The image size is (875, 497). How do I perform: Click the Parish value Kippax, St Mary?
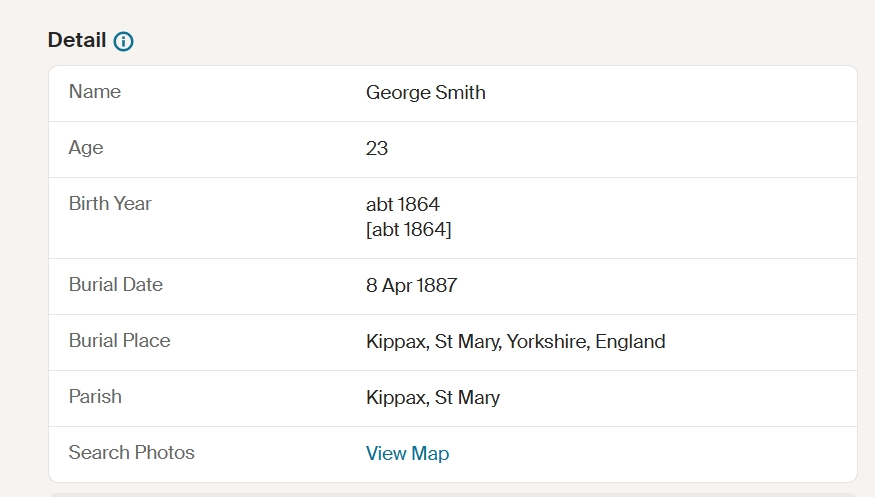click(433, 398)
